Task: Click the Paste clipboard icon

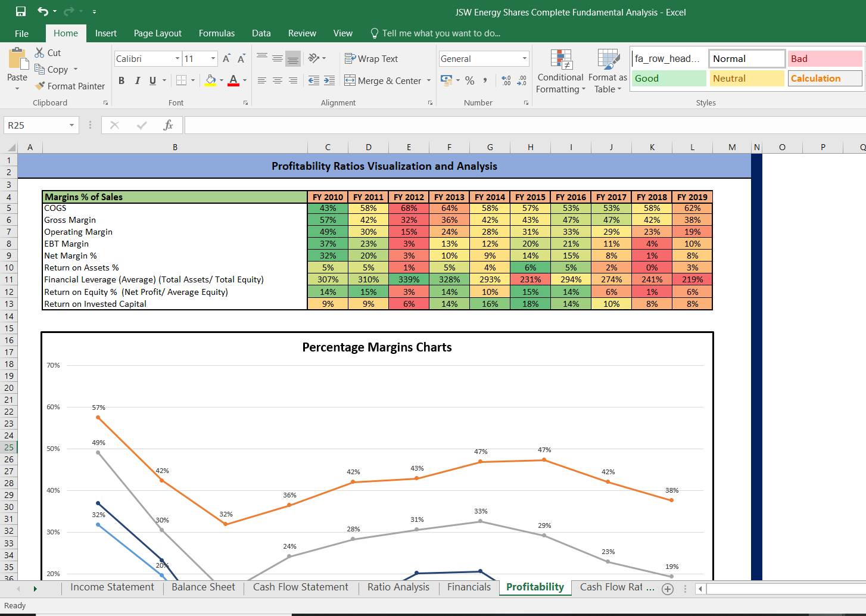Action: [17, 60]
